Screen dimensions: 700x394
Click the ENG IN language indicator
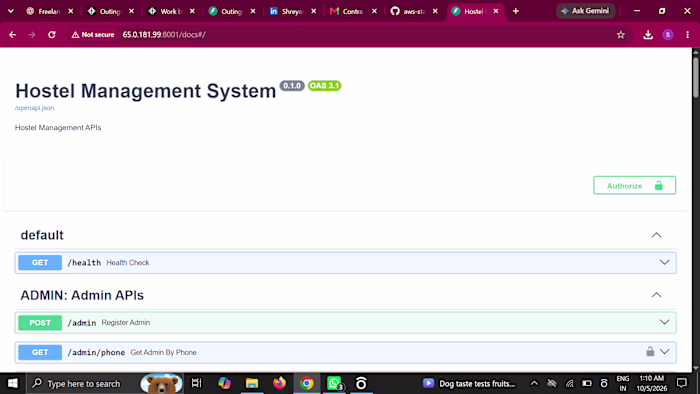coord(623,383)
